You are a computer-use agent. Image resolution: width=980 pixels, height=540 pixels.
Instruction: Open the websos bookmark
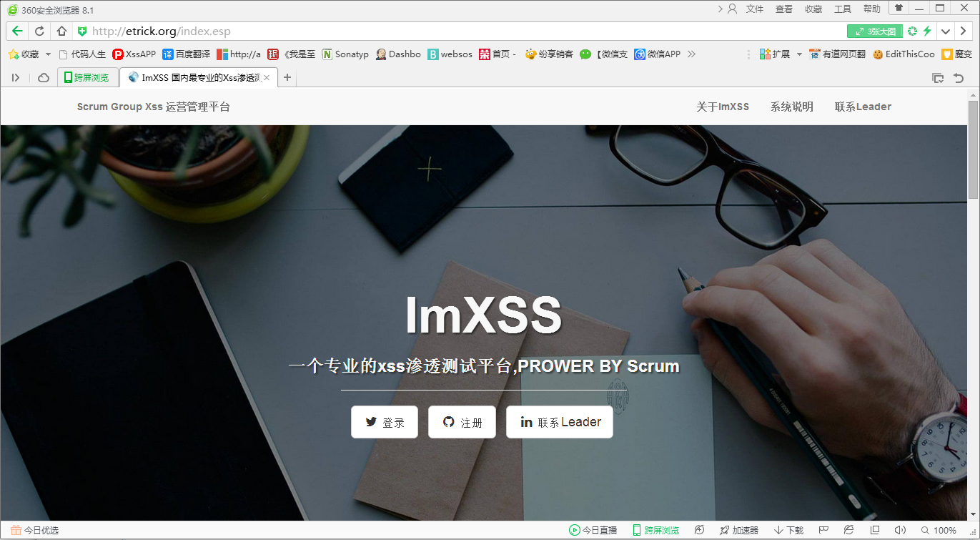(x=450, y=54)
